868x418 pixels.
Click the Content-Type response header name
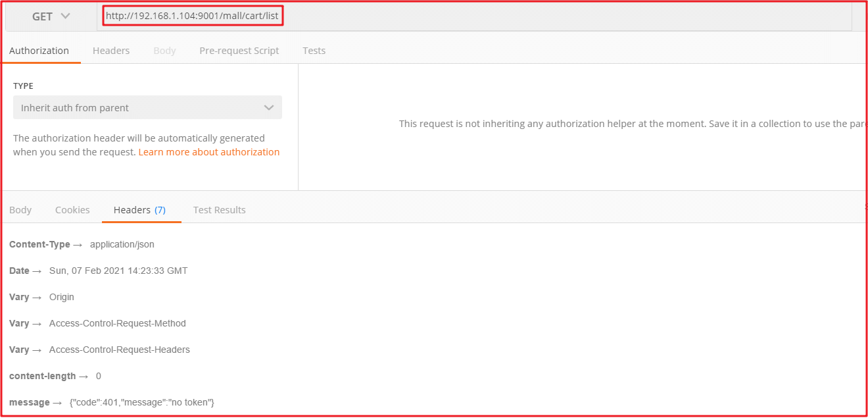pos(39,244)
